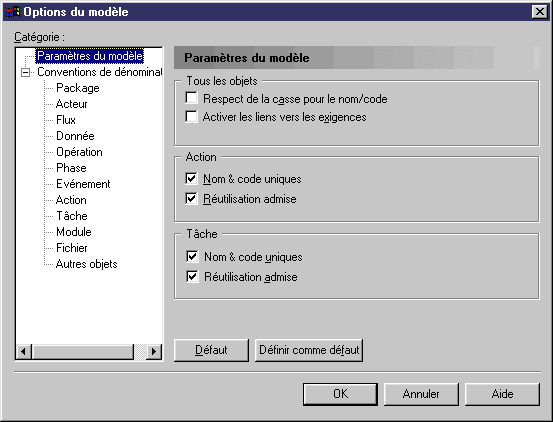Click the Défaut button
The width and height of the screenshot is (553, 422).
(x=211, y=350)
